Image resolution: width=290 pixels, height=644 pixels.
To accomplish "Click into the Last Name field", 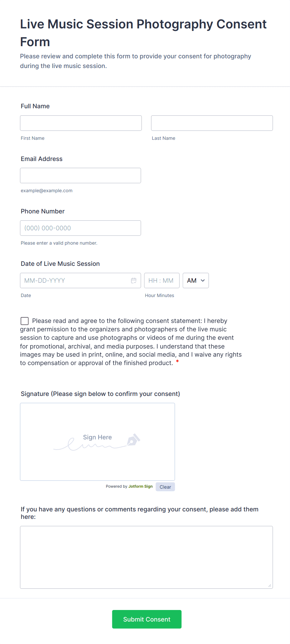I will (x=212, y=123).
